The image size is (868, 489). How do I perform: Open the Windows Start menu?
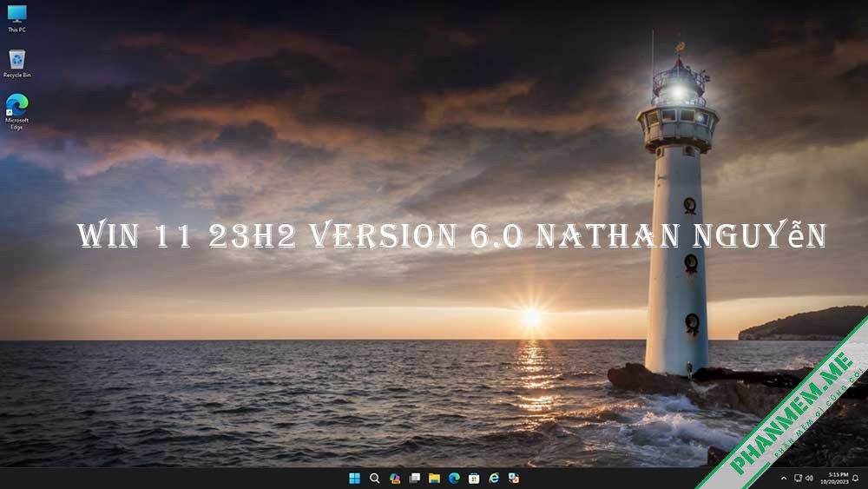(x=355, y=478)
